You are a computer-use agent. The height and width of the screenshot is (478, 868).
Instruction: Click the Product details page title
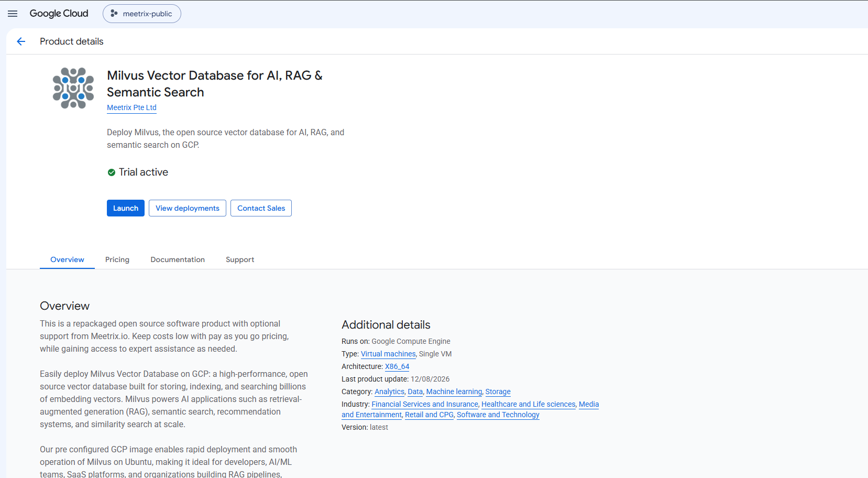[71, 41]
